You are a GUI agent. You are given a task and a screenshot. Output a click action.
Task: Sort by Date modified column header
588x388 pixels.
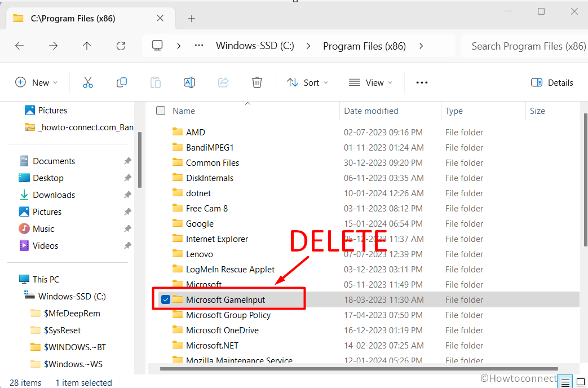click(371, 111)
